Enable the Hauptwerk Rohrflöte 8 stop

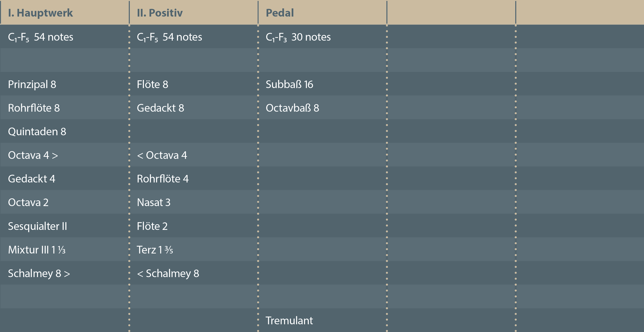[34, 108]
